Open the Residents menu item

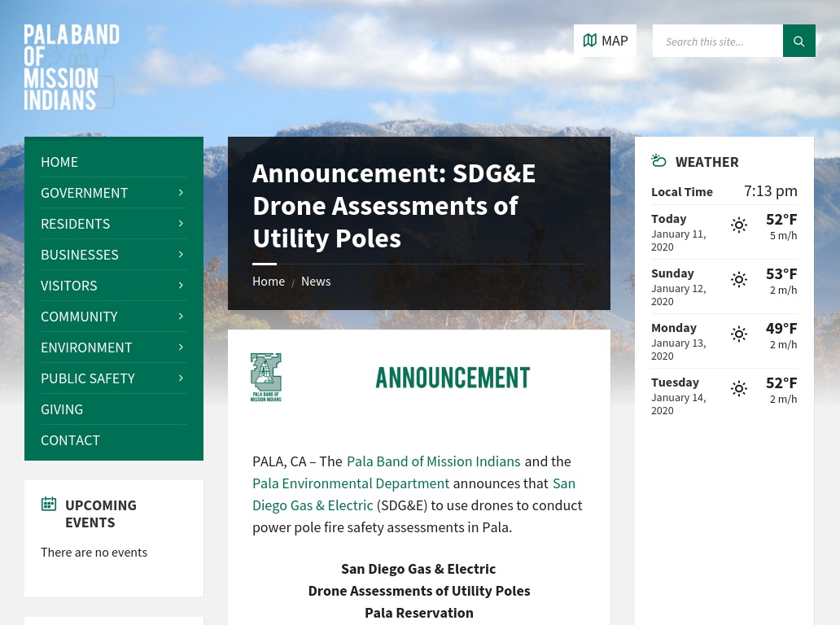coord(75,225)
